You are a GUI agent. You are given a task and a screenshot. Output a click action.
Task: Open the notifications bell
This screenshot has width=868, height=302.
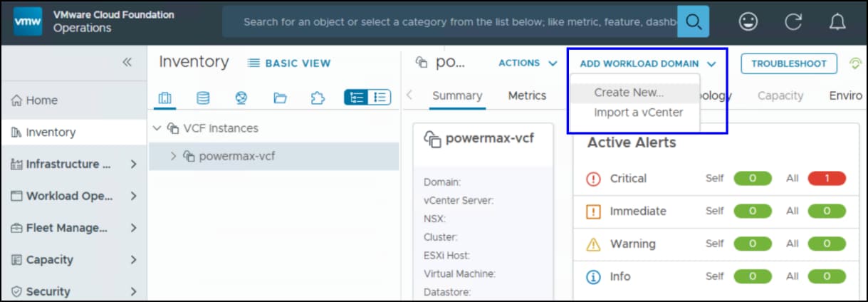click(838, 22)
